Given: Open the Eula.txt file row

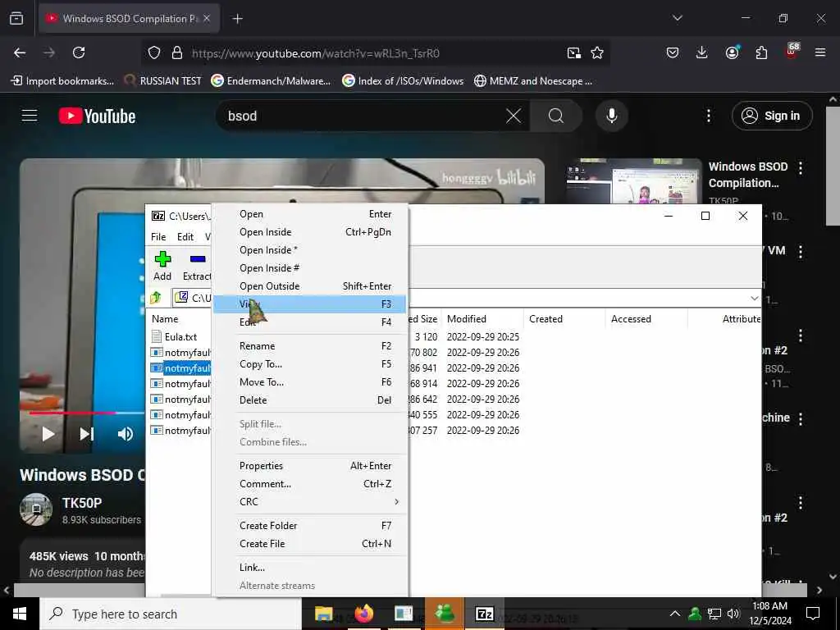Looking at the screenshot, I should (180, 336).
